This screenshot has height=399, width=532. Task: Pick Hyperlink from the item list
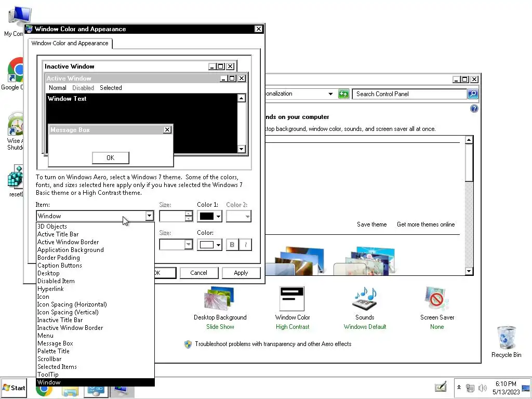coord(50,289)
